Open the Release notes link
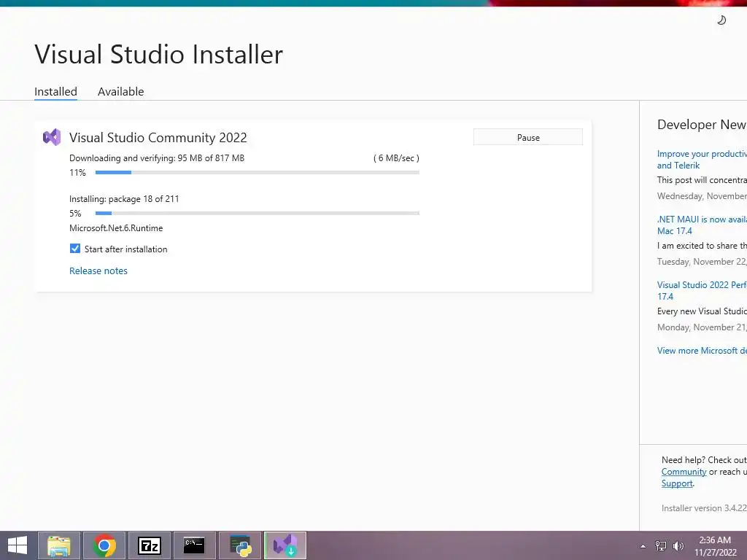Viewport: 747px width, 560px height. 98,271
